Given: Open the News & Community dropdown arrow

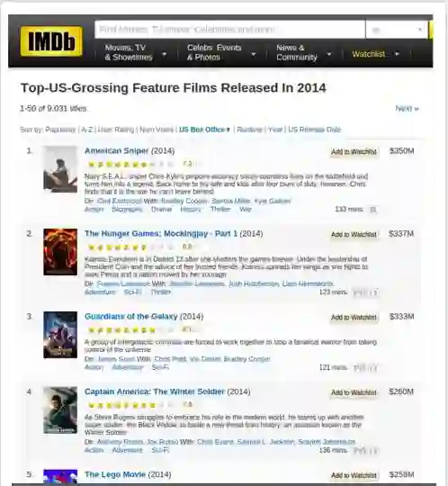Looking at the screenshot, I should 329,54.
